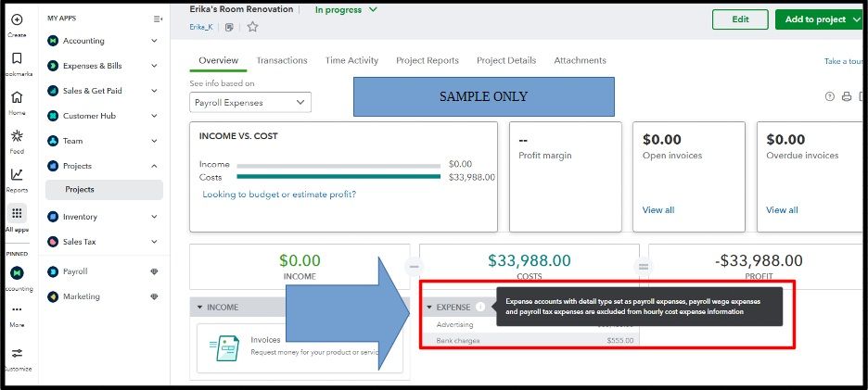Screen dimensions: 868x390
Task: Expand the Inventory menu chevron
Action: click(155, 217)
